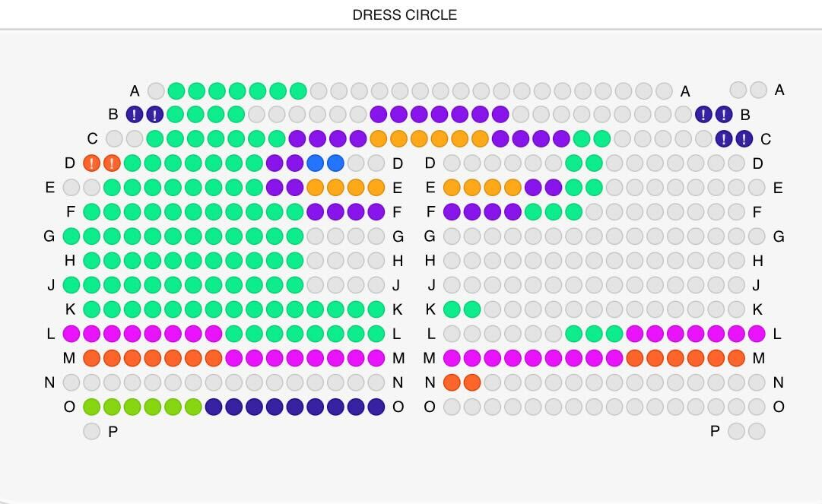Select the last warning seat in right row C

coord(744,138)
